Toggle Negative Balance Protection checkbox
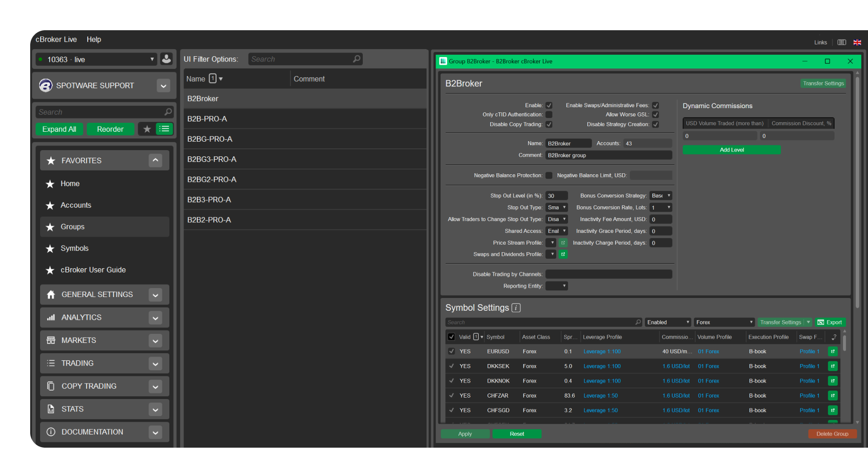The height and width of the screenshot is (476, 868). [549, 176]
